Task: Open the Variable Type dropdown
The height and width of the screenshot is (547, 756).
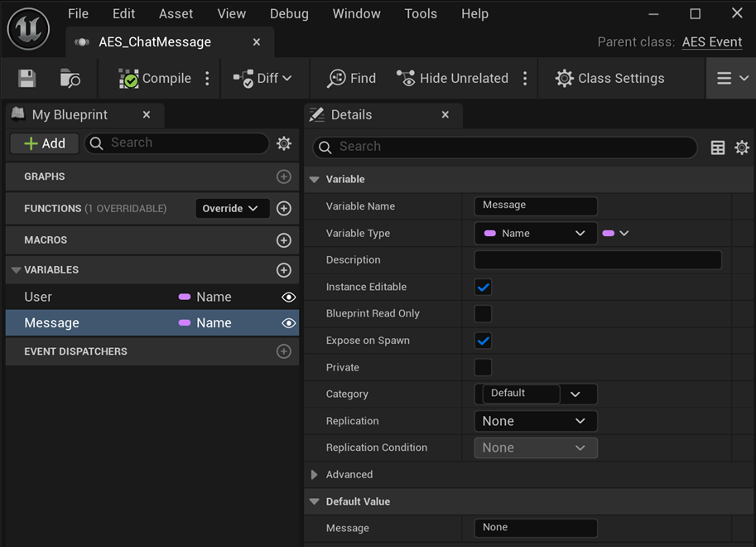Action: tap(535, 234)
